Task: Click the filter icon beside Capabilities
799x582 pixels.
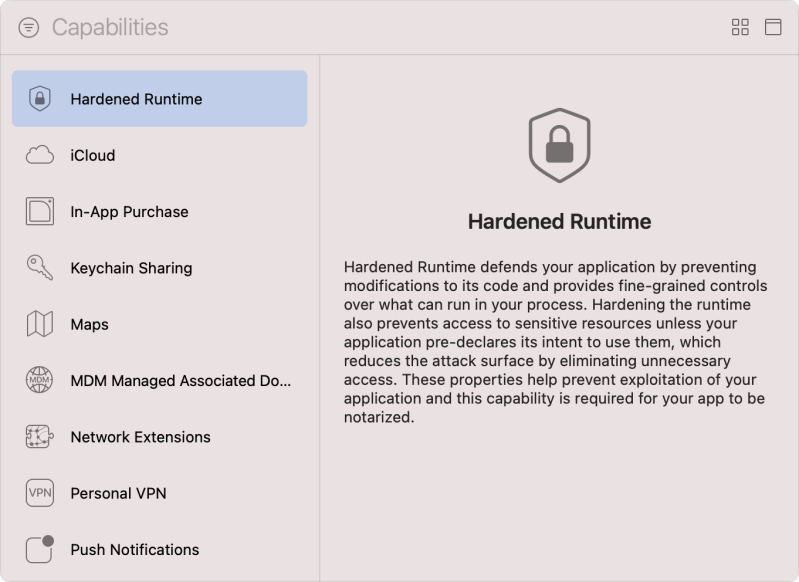Action: click(x=29, y=28)
